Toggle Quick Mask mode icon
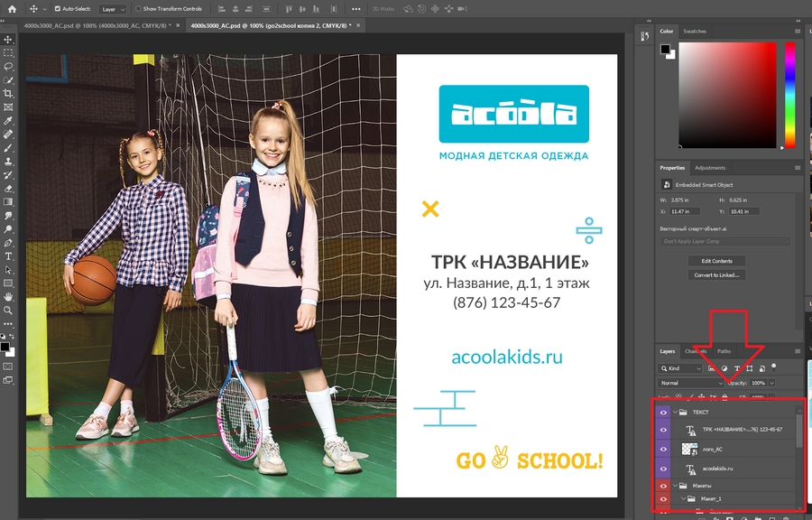 [x=8, y=367]
